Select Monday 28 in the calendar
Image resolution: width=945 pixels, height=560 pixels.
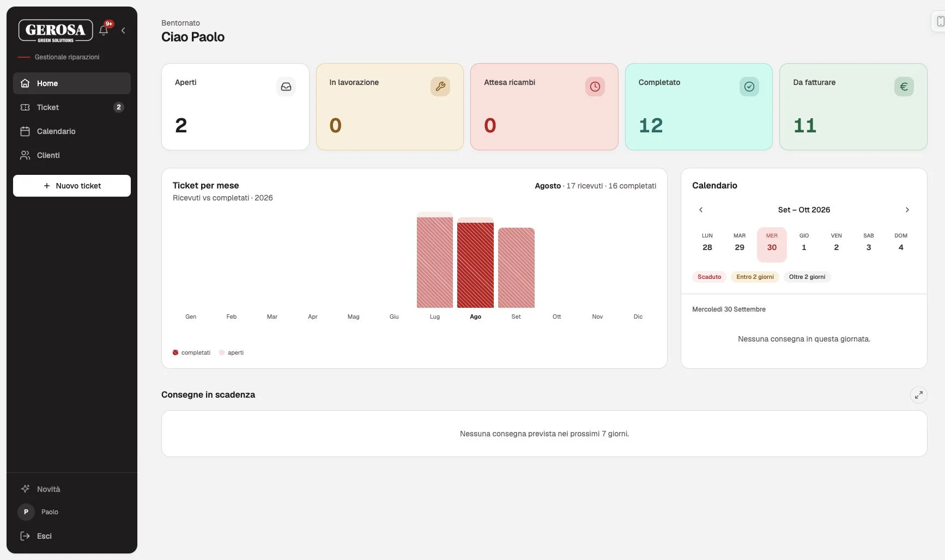707,245
